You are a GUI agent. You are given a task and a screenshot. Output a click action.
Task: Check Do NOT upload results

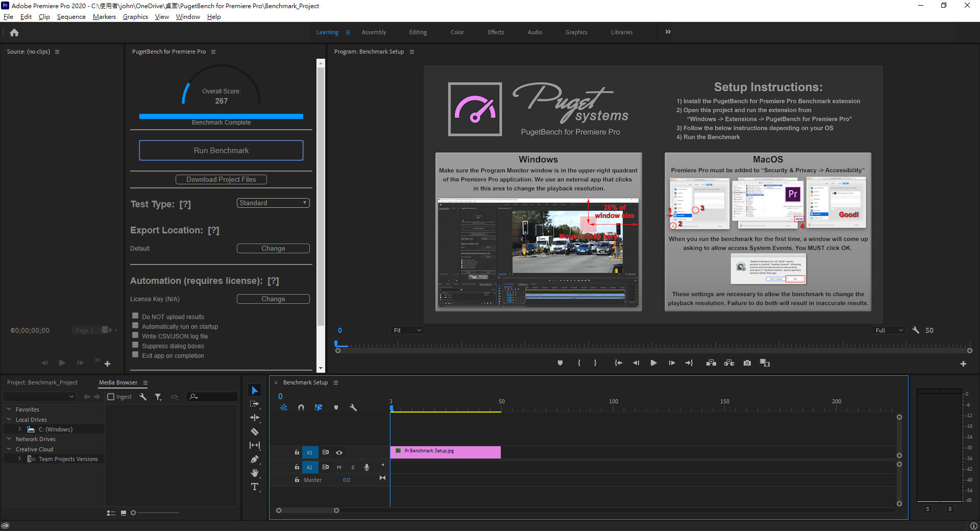pos(135,316)
